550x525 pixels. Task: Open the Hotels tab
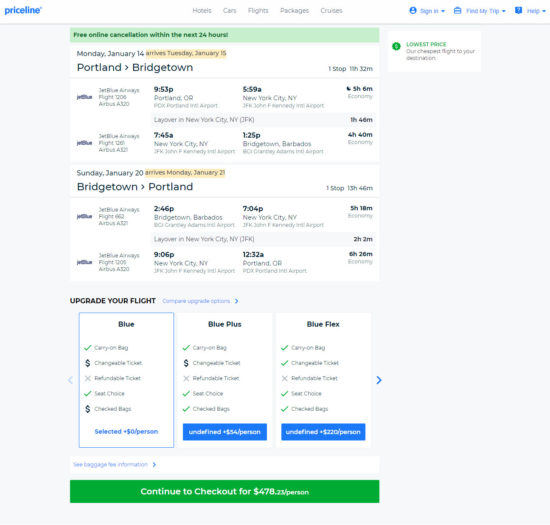pos(202,11)
